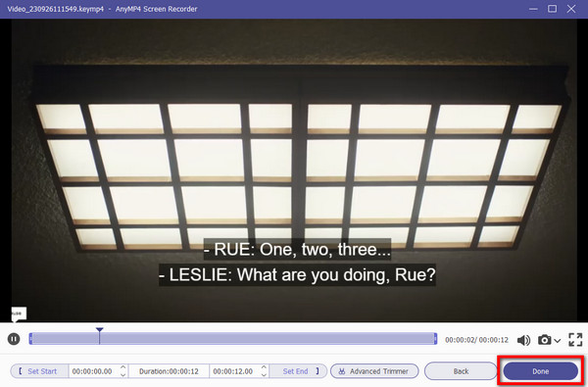588x387 pixels.
Task: Maximize the AnyMP4 Screen Recorder window
Action: click(552, 9)
